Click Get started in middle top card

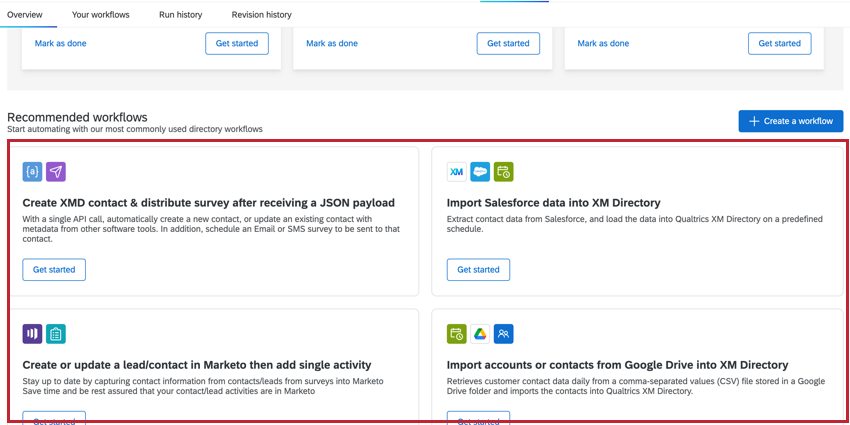pos(508,43)
